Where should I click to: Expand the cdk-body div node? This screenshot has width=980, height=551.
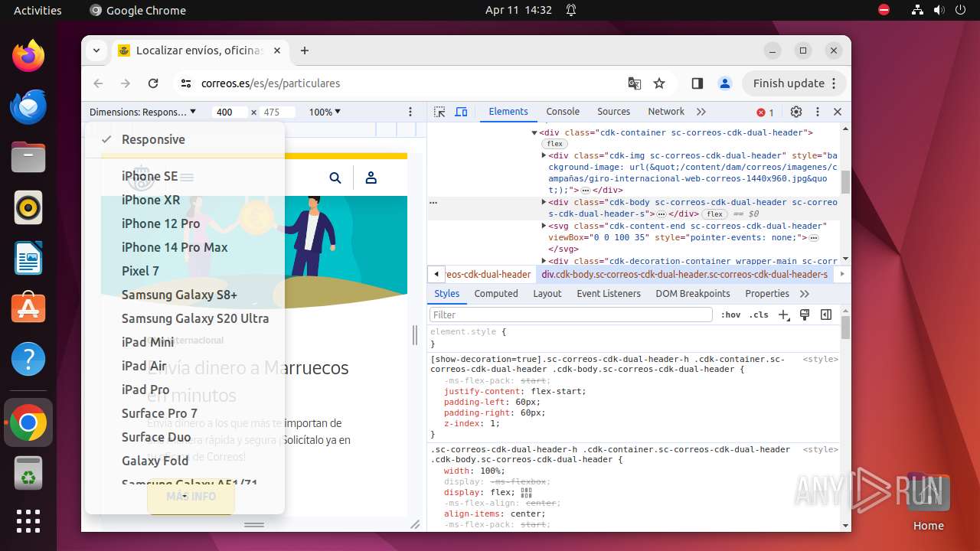pyautogui.click(x=544, y=203)
